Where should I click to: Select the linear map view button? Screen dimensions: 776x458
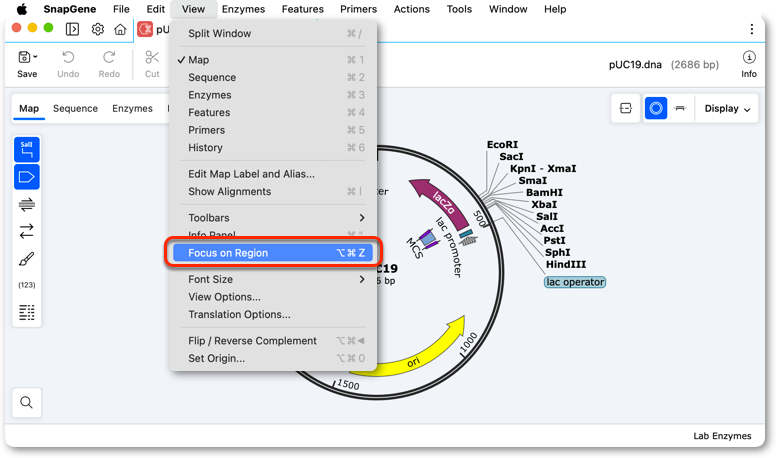click(x=680, y=108)
